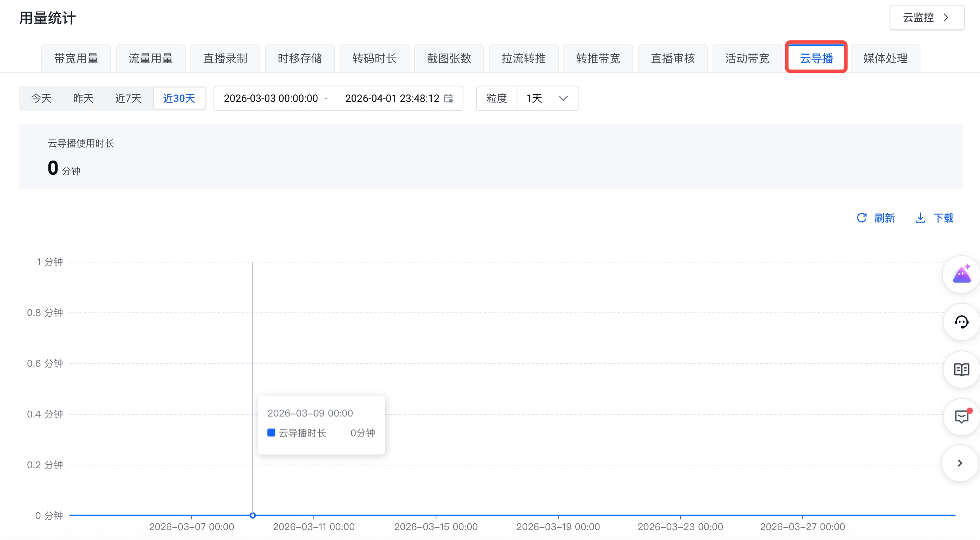Switch to 媒体处理 tab
The height and width of the screenshot is (540, 980).
pos(886,59)
